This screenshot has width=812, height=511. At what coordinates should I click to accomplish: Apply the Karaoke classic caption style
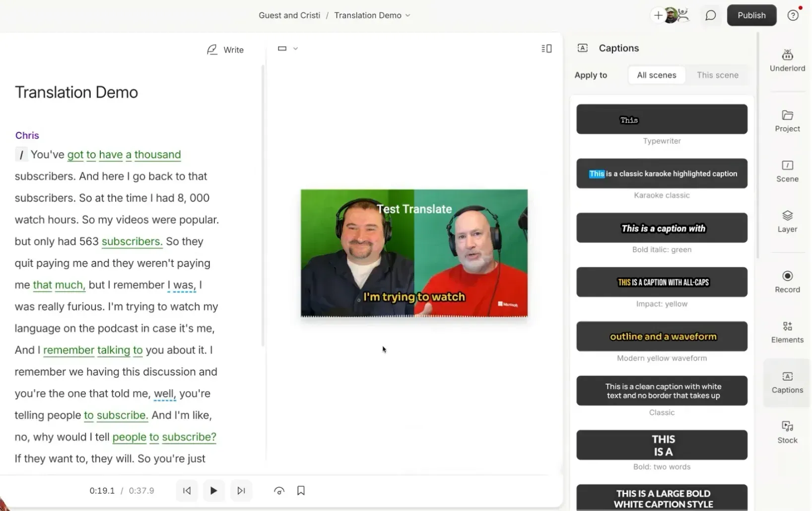pos(662,174)
